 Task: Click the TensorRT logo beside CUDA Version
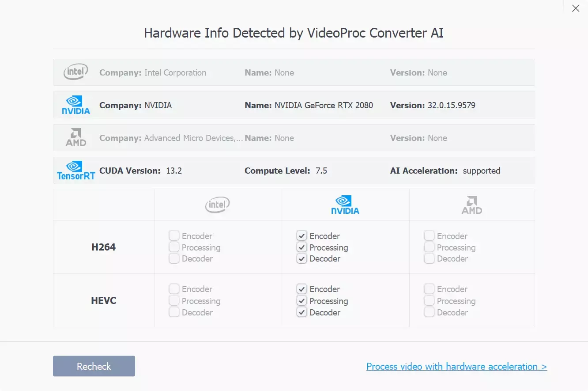(76, 171)
